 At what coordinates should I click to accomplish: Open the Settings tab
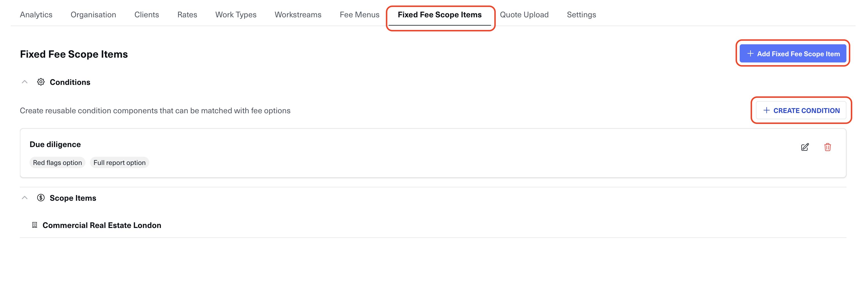pyautogui.click(x=581, y=14)
